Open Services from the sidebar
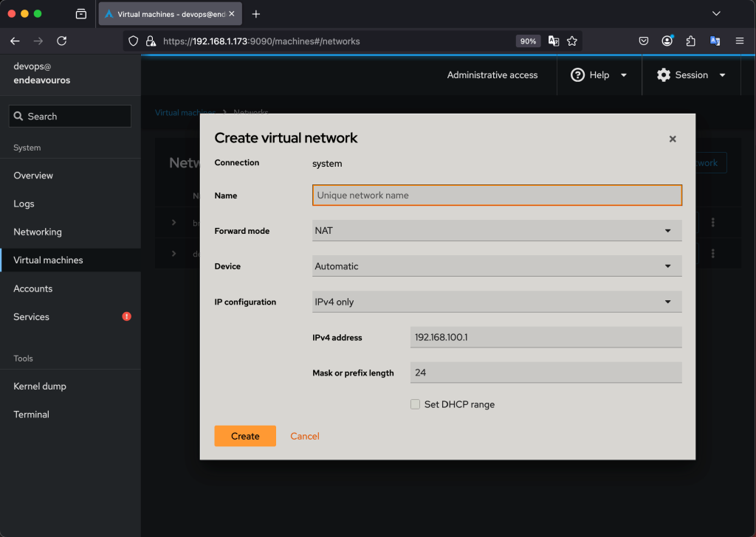 click(32, 316)
